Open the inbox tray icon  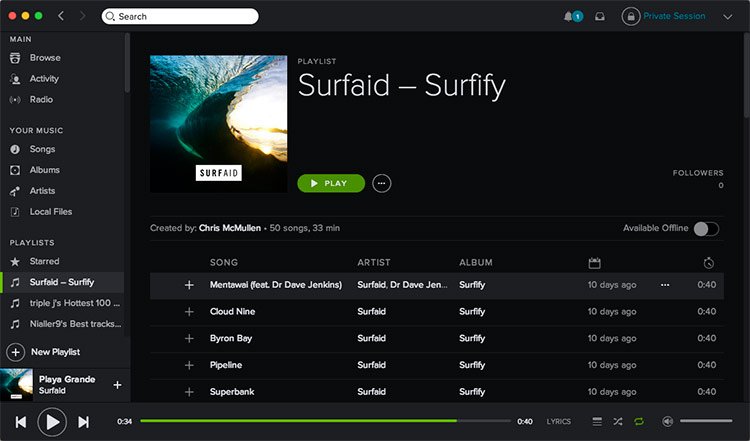point(599,17)
